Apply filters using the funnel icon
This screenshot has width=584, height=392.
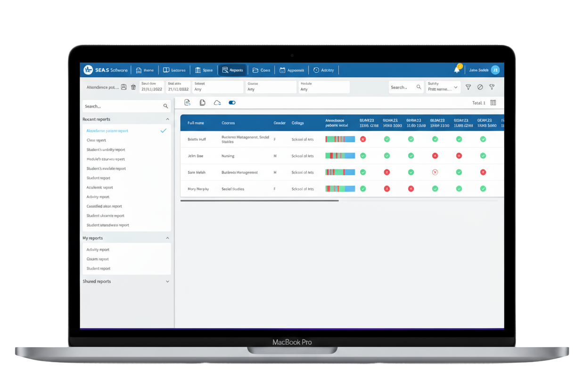coord(468,87)
